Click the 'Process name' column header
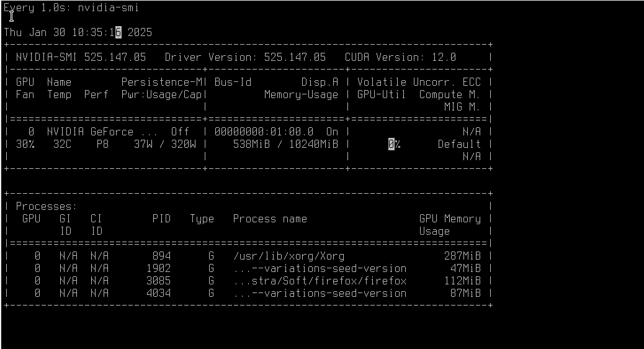This screenshot has width=644, height=349. coord(270,219)
